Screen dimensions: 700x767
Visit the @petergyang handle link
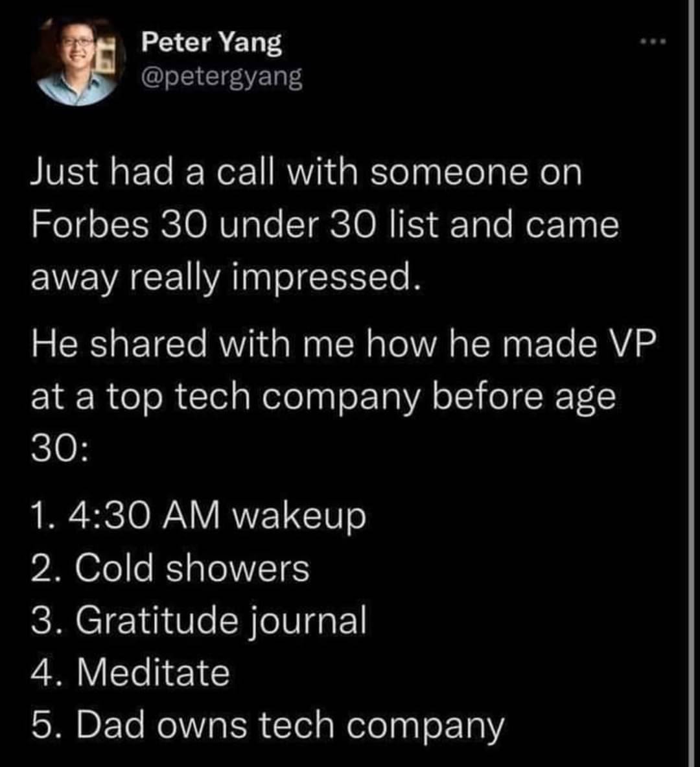(x=222, y=77)
